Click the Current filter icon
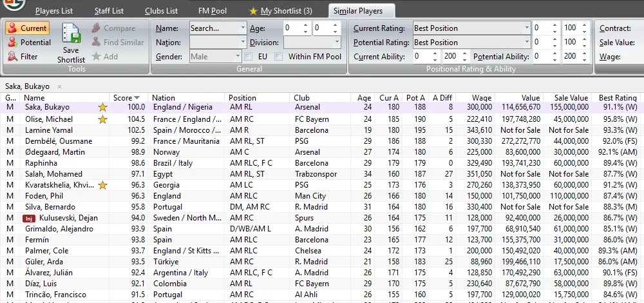This screenshot has width=644, height=303. (x=13, y=28)
